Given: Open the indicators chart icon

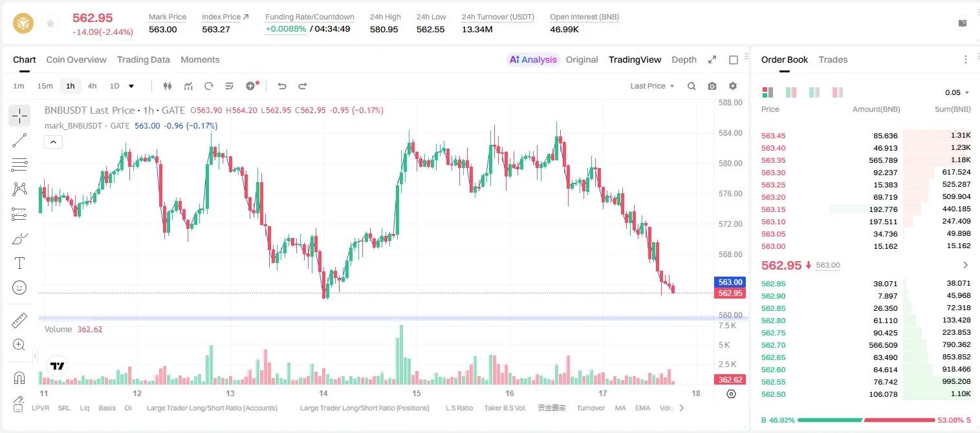Looking at the screenshot, I should pyautogui.click(x=188, y=86).
